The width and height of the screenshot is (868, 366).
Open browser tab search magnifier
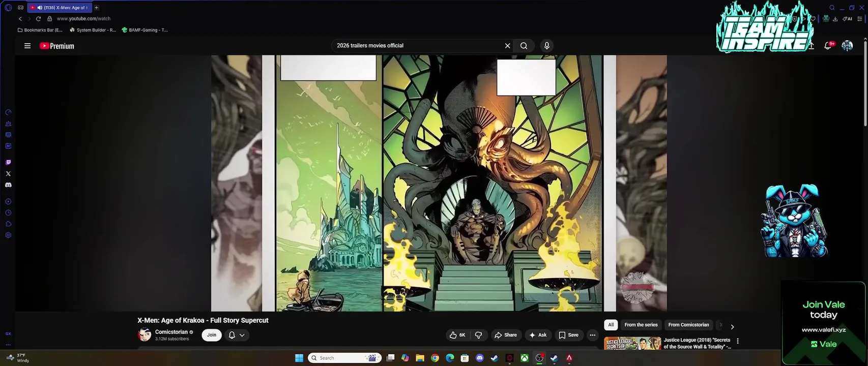[832, 8]
